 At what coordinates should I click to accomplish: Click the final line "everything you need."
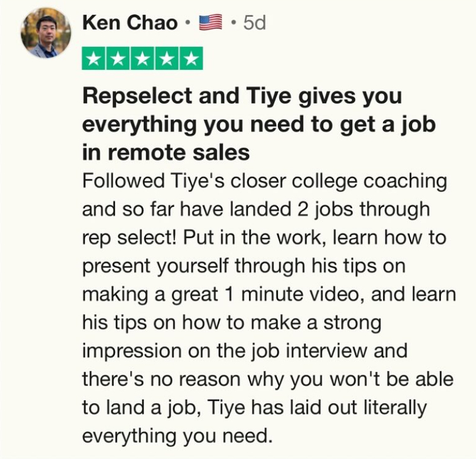click(177, 436)
